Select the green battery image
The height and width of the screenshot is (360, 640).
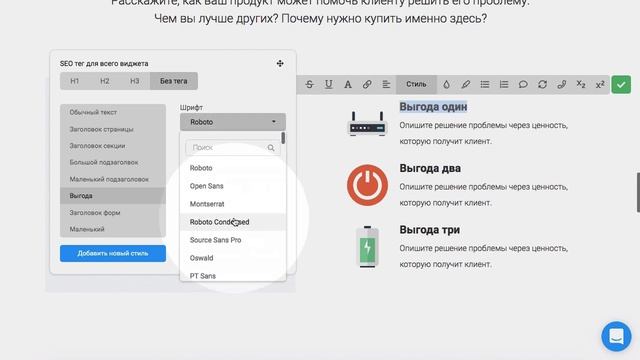click(367, 247)
